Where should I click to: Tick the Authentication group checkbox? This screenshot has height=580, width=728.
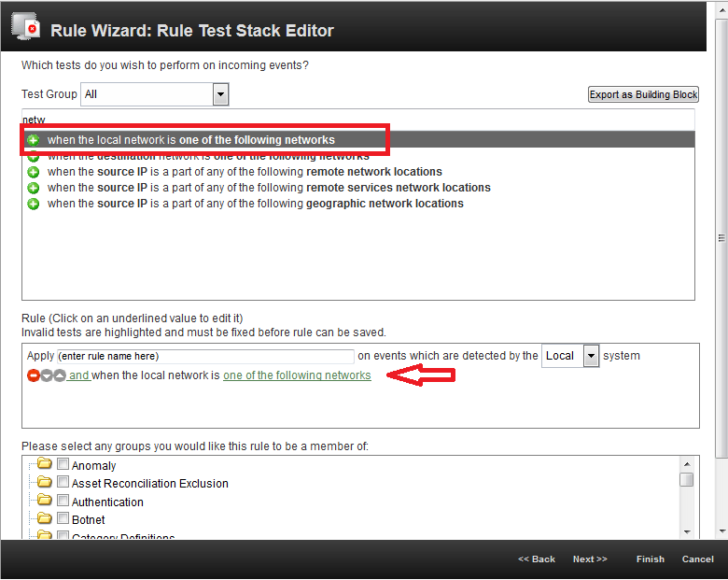pos(63,502)
